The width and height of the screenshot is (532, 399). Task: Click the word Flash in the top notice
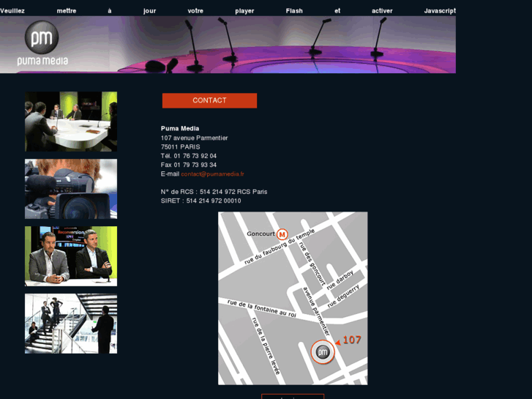click(294, 11)
